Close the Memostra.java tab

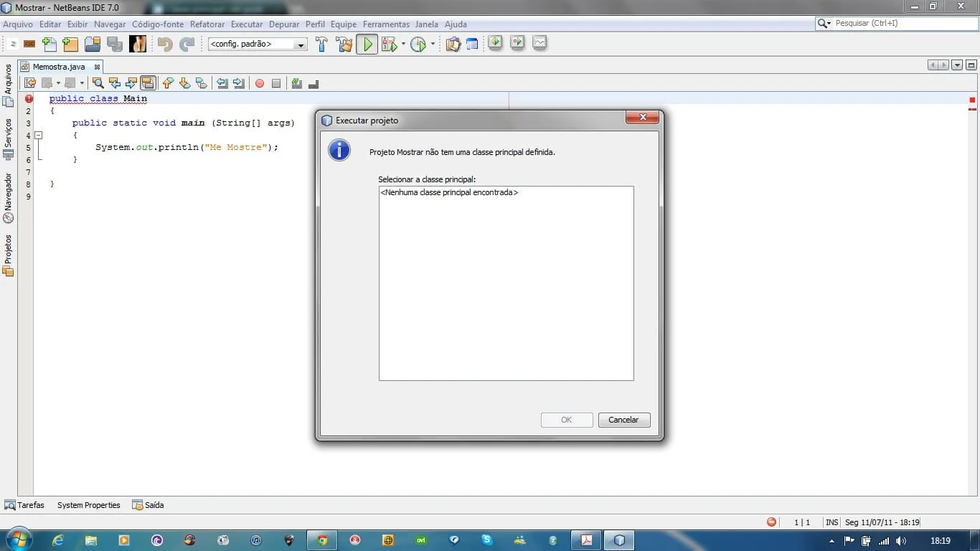click(x=97, y=67)
